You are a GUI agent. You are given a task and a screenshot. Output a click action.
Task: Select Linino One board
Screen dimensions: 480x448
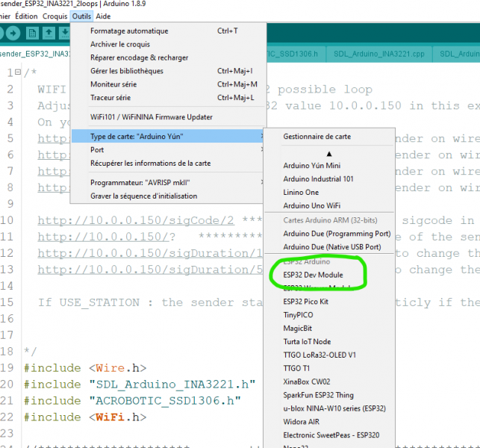coord(329,193)
